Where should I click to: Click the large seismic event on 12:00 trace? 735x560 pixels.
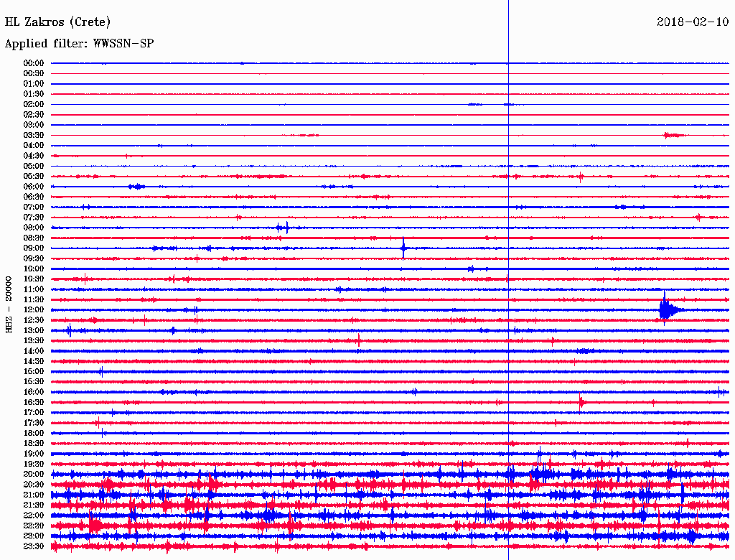tap(670, 309)
